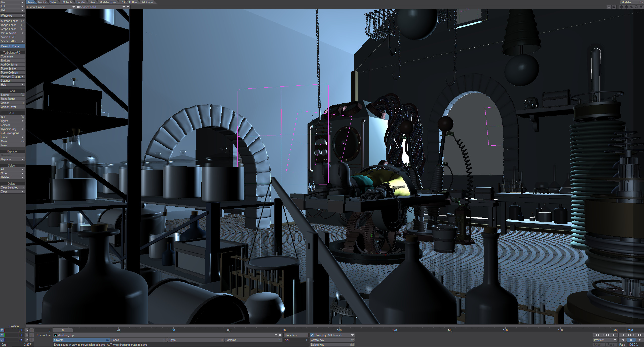Image resolution: width=644 pixels, height=347 pixels.
Task: Go to next keyframe button
Action: click(x=631, y=335)
